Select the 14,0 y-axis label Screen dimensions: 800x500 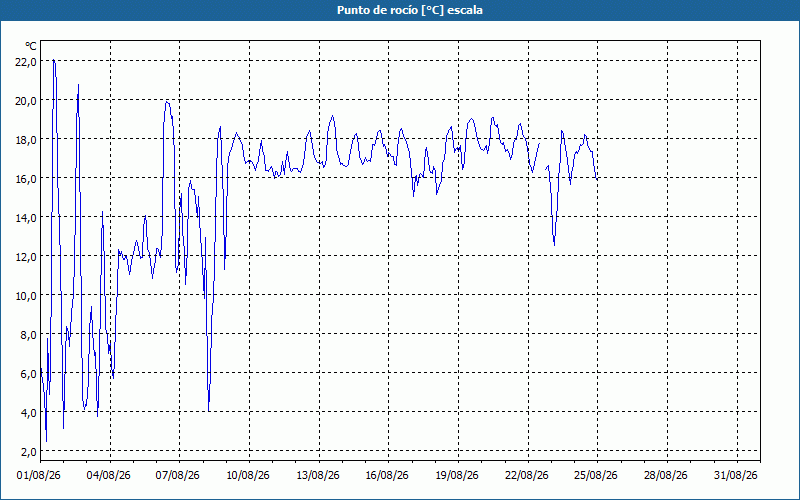pyautogui.click(x=28, y=218)
